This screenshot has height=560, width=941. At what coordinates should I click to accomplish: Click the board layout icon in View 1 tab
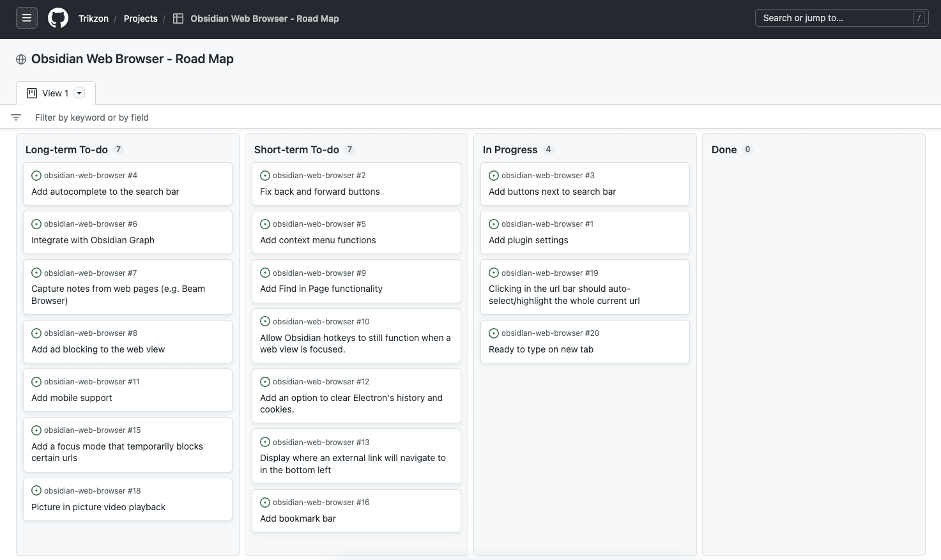32,93
